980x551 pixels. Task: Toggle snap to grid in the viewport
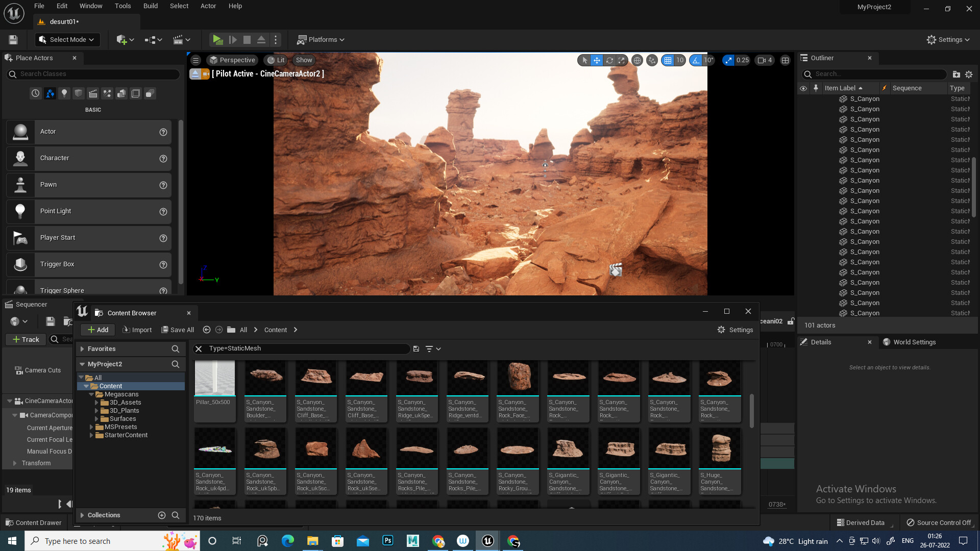669,60
